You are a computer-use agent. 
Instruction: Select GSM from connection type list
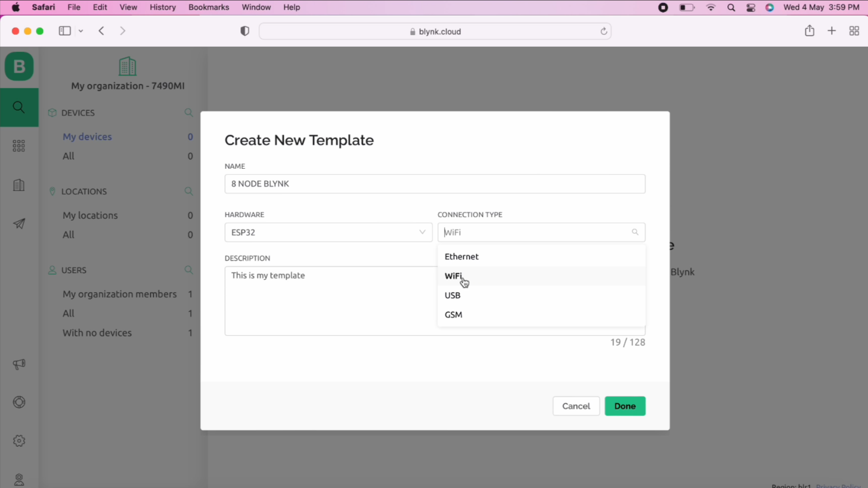[x=541, y=314]
